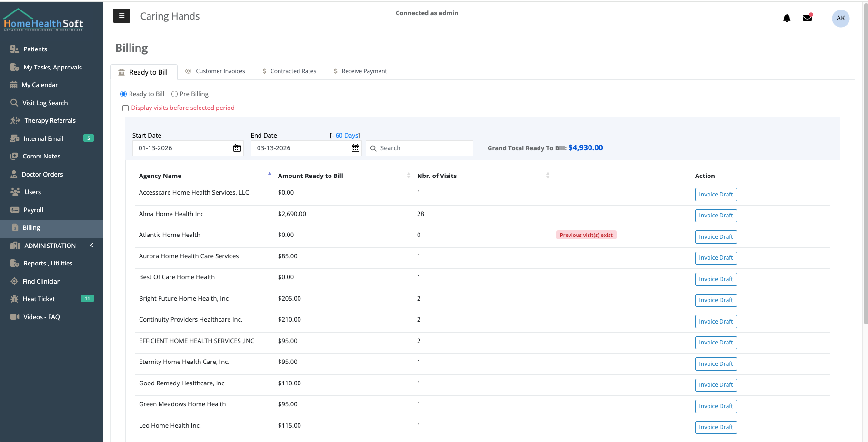The width and height of the screenshot is (868, 442).
Task: Open My Calendar from the sidebar
Action: (x=39, y=85)
